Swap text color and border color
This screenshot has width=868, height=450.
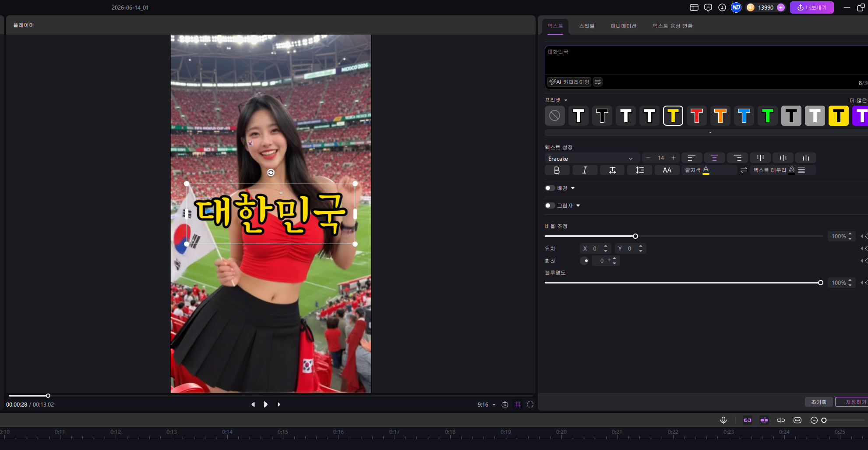pos(744,170)
